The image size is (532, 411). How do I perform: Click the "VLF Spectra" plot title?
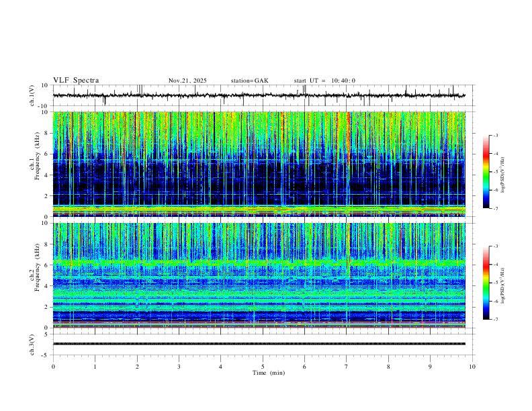[x=76, y=81]
